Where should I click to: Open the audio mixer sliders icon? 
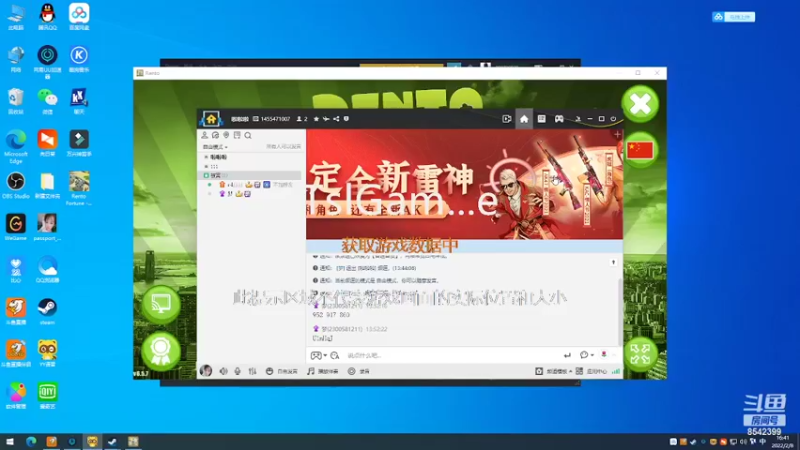253,371
